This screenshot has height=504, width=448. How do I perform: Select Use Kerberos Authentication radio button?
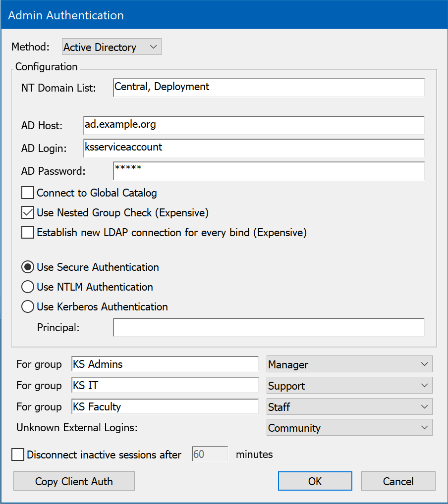pyautogui.click(x=28, y=307)
